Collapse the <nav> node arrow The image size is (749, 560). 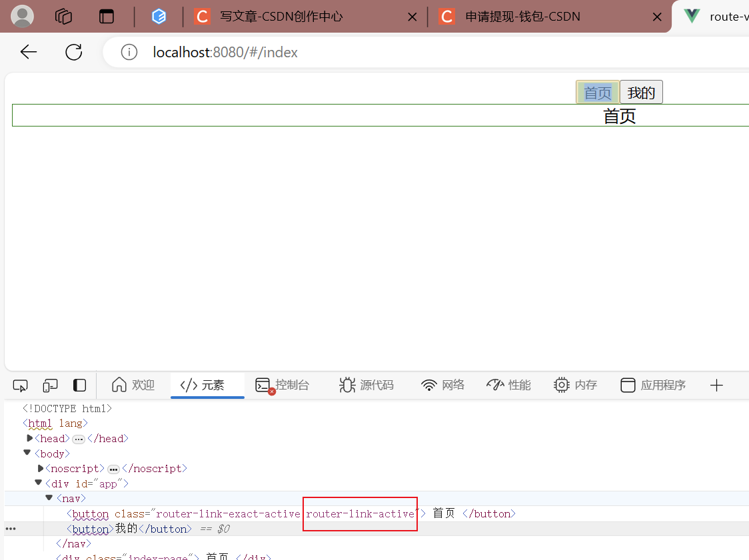(49, 497)
